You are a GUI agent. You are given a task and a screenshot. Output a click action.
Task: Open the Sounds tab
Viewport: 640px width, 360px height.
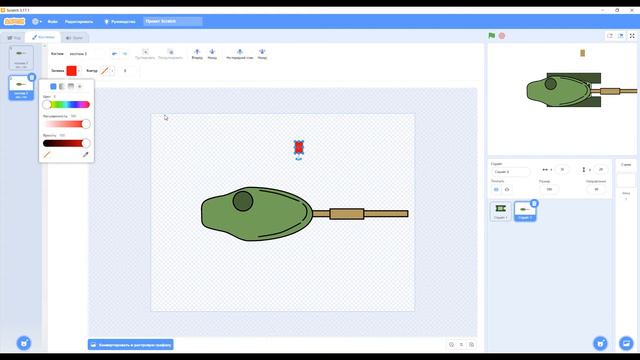74,38
